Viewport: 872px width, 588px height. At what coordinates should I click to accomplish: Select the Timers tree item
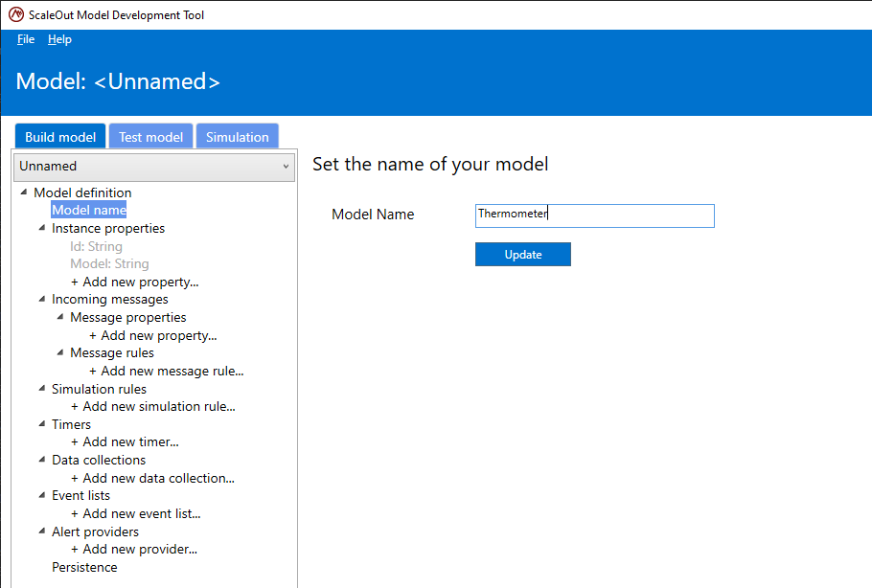coord(71,424)
